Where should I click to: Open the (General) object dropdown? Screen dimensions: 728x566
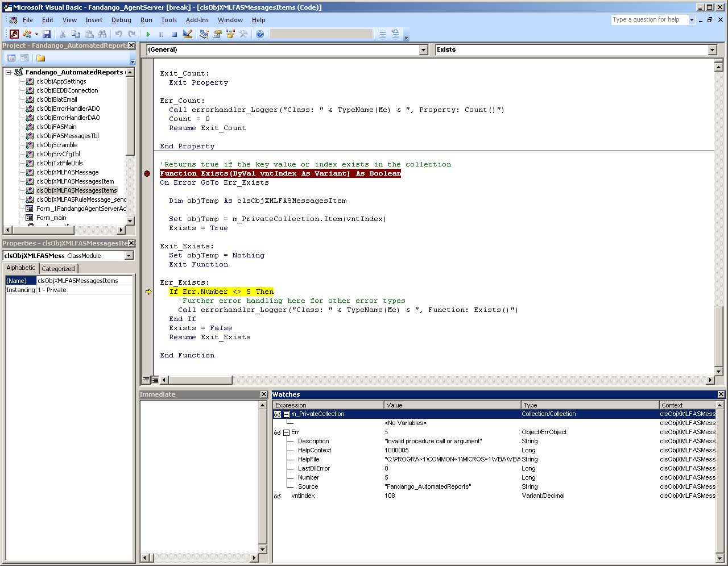tap(423, 50)
